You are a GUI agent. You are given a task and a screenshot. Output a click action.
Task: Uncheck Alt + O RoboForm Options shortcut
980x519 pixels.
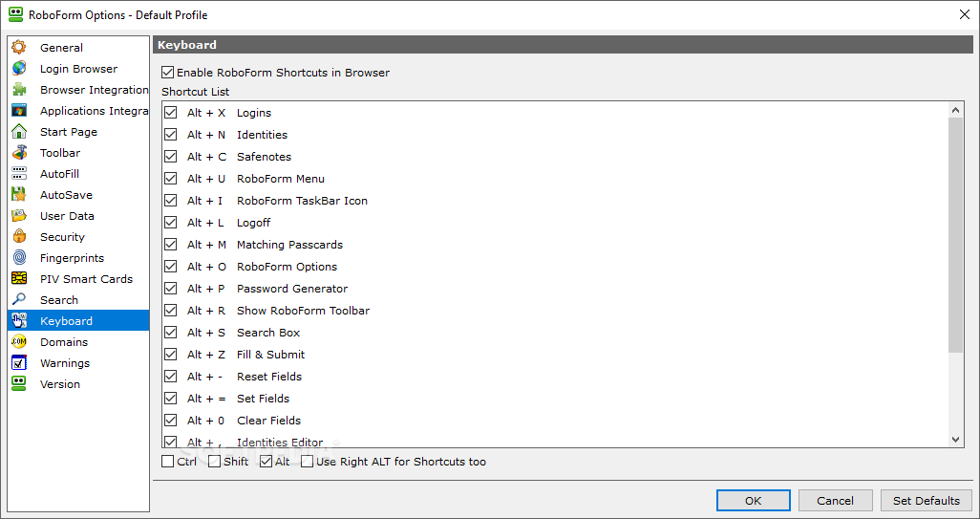pos(171,266)
